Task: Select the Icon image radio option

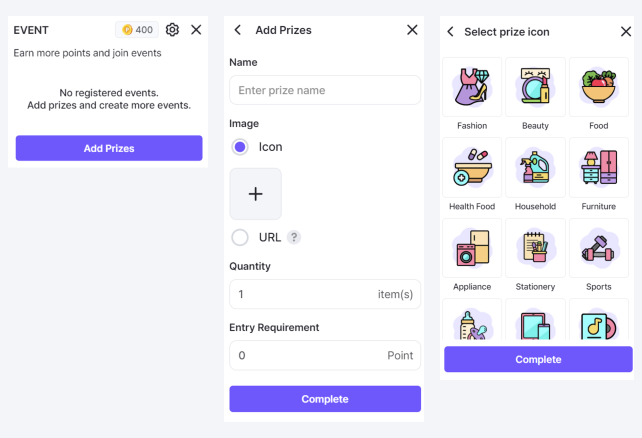Action: pos(240,147)
